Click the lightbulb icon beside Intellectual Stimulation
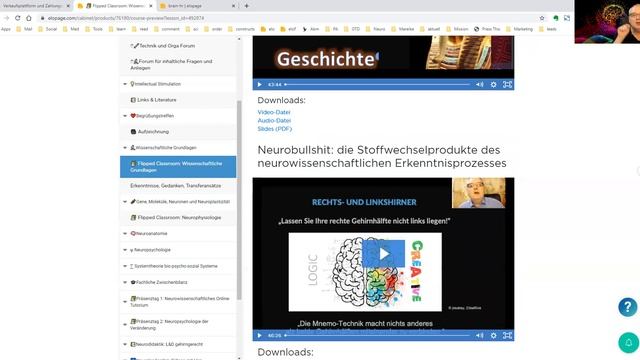 pos(132,84)
